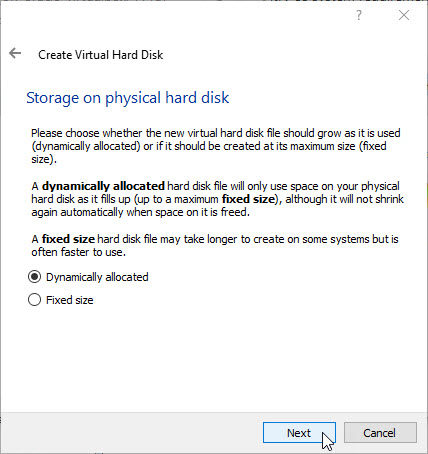Select the Dynamically allocated radio circle
Image resolution: width=428 pixels, height=454 pixels.
[x=35, y=277]
